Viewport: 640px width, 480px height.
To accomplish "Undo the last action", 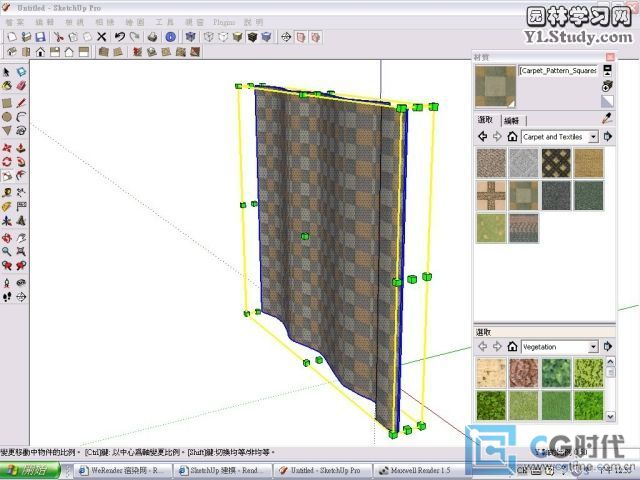I will coord(120,37).
